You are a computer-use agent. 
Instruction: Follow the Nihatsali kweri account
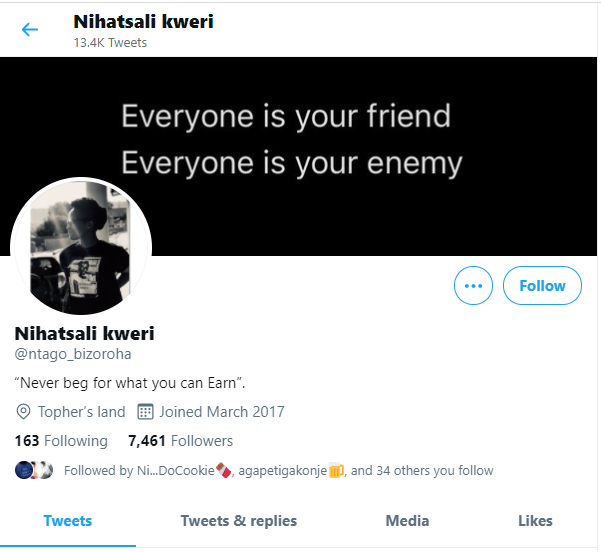542,286
